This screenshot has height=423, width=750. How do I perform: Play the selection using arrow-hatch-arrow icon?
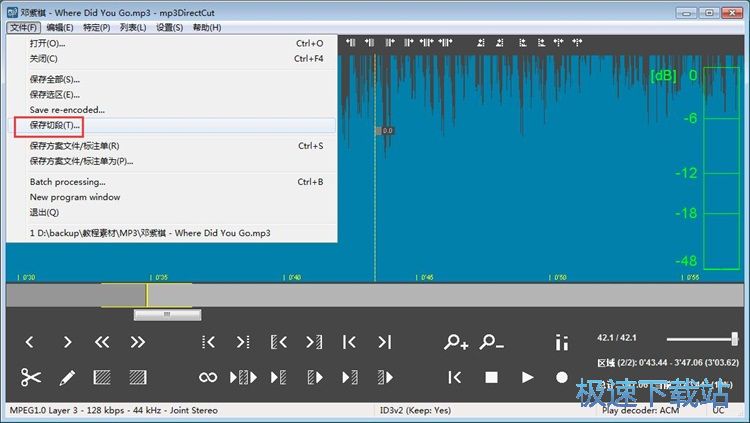[x=243, y=378]
